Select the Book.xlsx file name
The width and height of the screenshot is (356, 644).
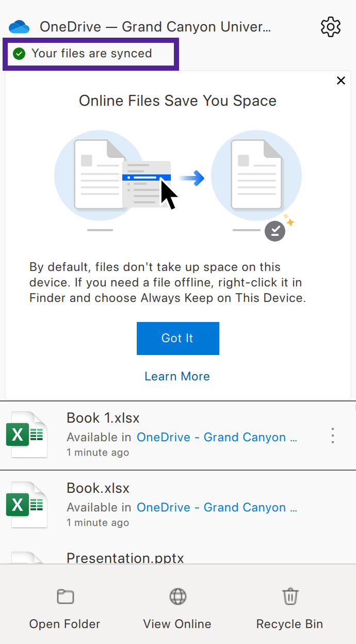tap(98, 488)
